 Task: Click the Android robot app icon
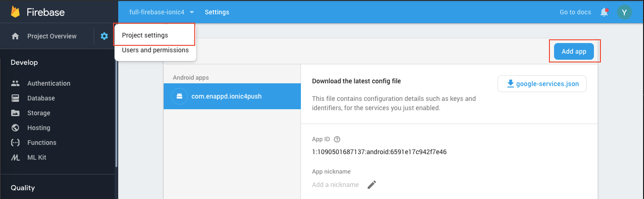click(x=179, y=96)
